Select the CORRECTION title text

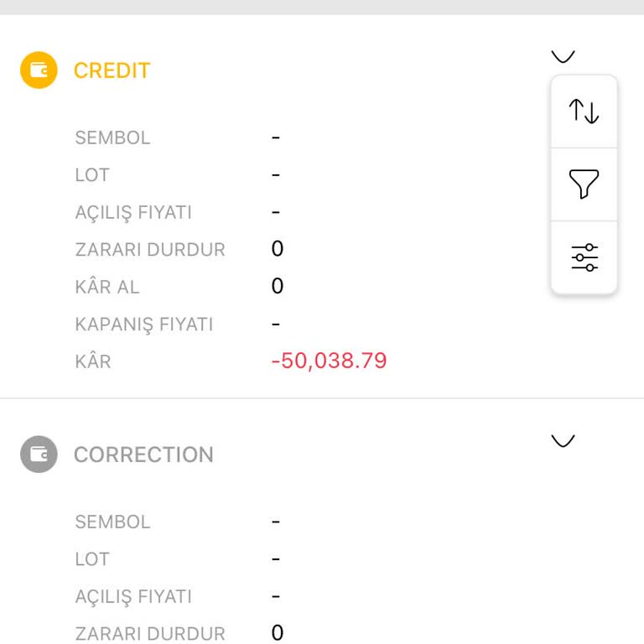[x=143, y=454]
